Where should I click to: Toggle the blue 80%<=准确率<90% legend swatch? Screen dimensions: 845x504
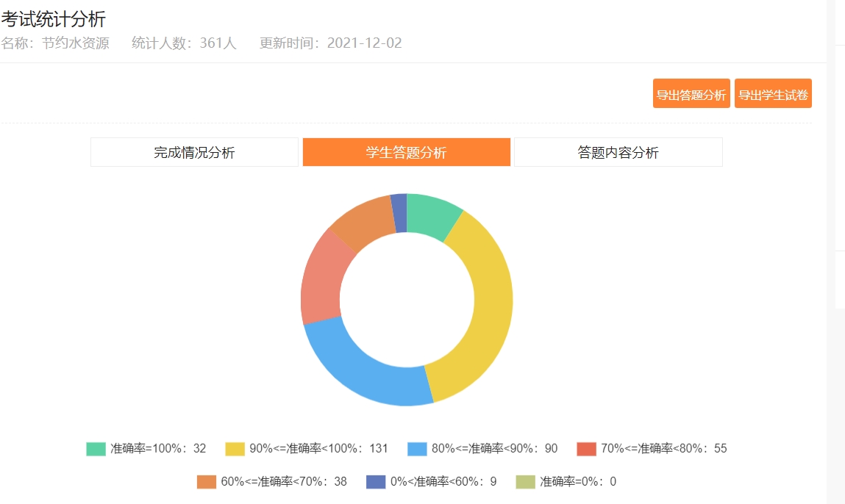pyautogui.click(x=417, y=449)
